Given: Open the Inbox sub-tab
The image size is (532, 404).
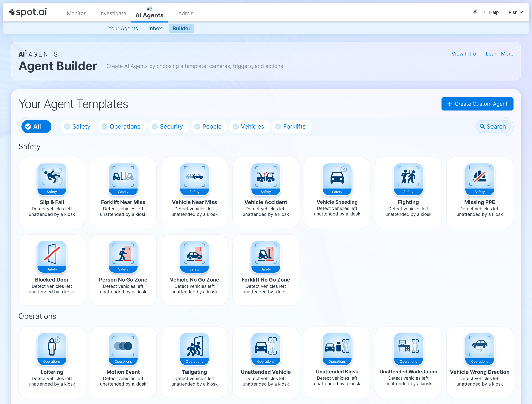Looking at the screenshot, I should [155, 28].
